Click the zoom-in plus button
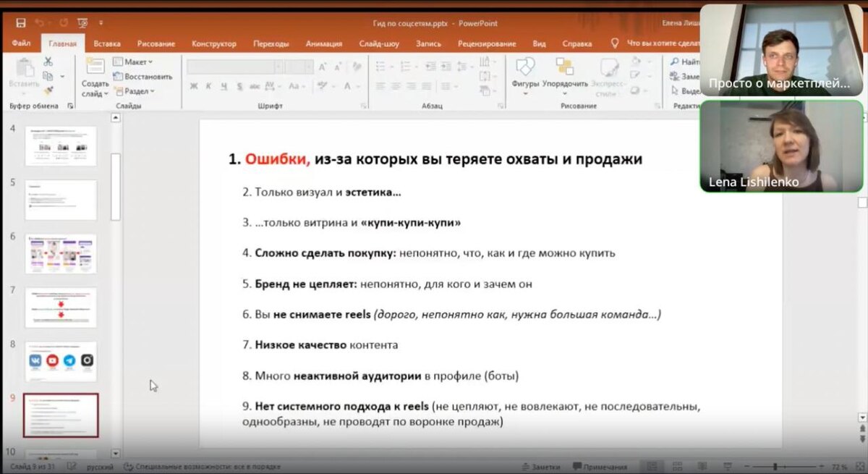The image size is (868, 474). tap(821, 467)
